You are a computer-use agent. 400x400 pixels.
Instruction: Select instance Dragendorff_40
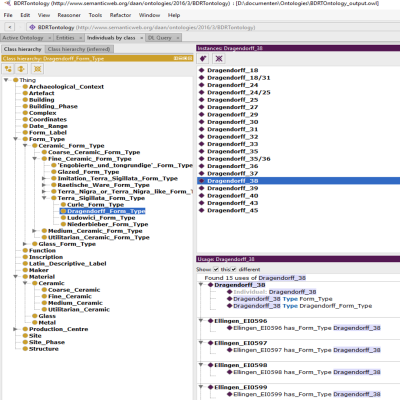pos(233,196)
